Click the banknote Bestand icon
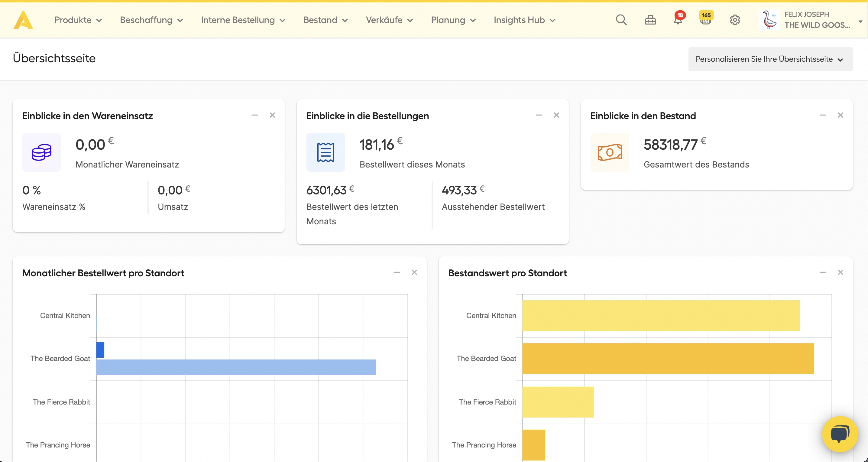The image size is (868, 462). click(x=610, y=152)
